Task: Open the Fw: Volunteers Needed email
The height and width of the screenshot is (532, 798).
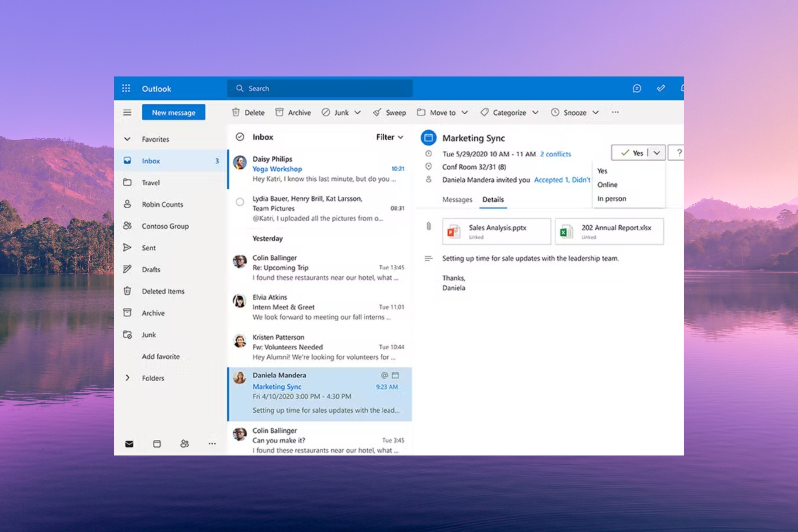Action: pyautogui.click(x=320, y=347)
